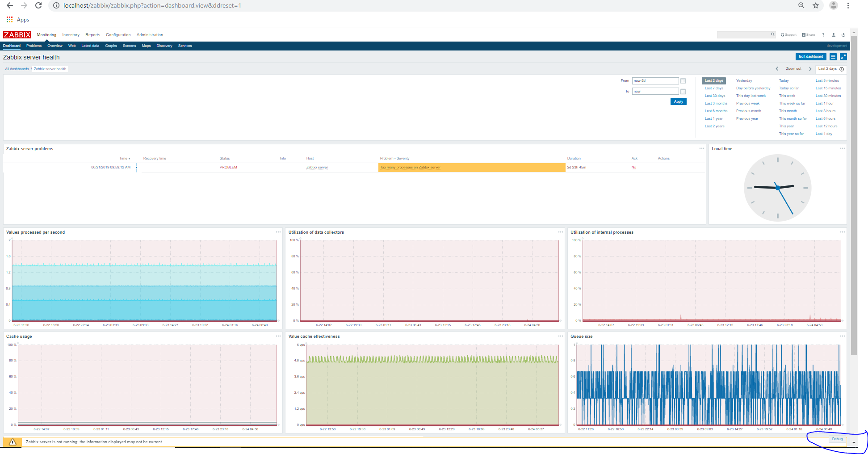Open the Monitoring menu
The image size is (868, 454).
point(46,35)
